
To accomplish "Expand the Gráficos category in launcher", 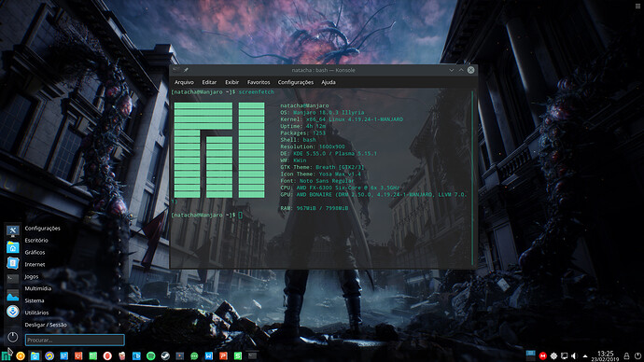I will click(73, 253).
